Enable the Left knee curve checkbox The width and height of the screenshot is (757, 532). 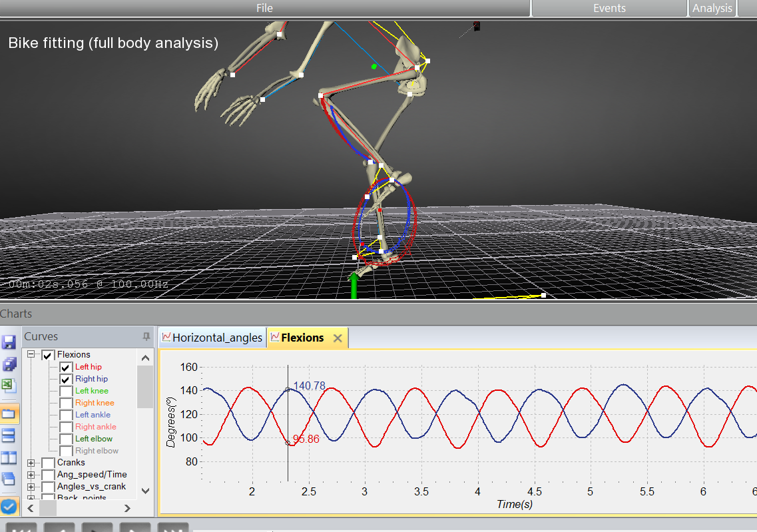[x=66, y=391]
